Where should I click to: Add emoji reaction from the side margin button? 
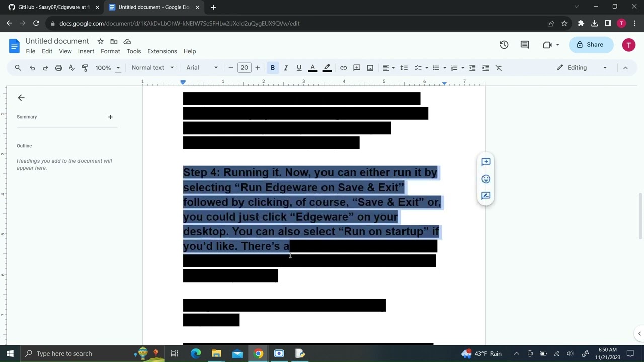click(x=486, y=179)
